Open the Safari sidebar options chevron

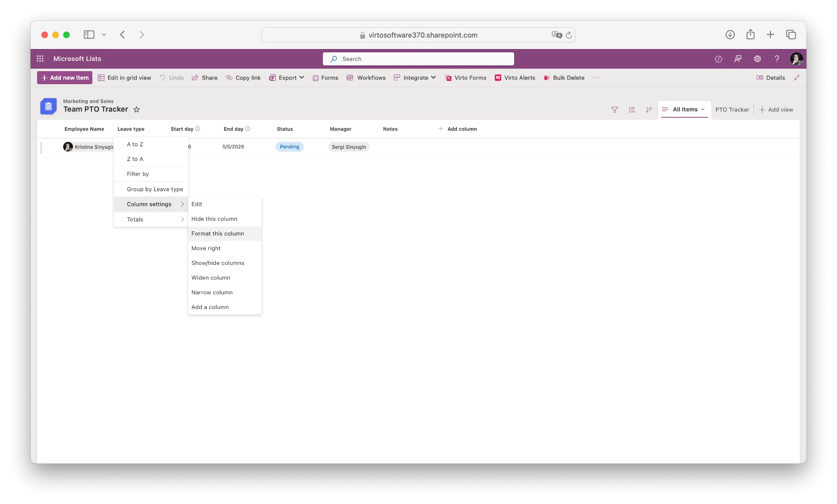(x=104, y=35)
